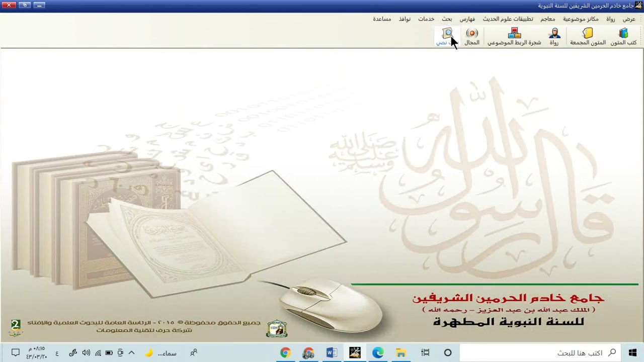Open المتون المجمعة collected texts icon
This screenshot has height=362, width=644.
point(588,37)
